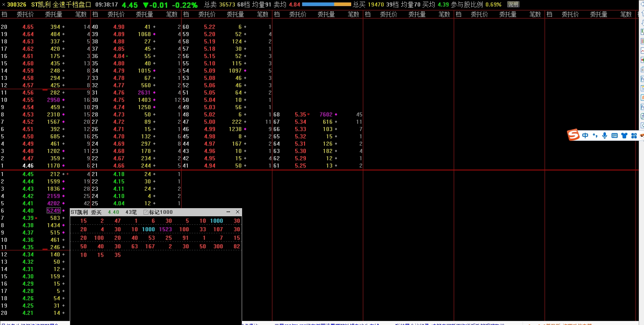Select buy level 1 price 4.45
Image resolution: width=644 pixels, height=325 pixels.
(28, 174)
